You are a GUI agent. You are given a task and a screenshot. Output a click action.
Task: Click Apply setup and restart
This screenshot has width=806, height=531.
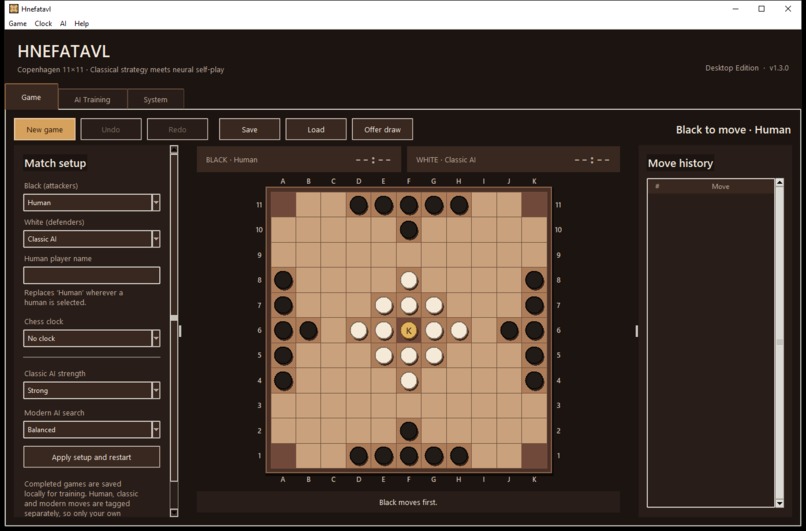pyautogui.click(x=91, y=457)
